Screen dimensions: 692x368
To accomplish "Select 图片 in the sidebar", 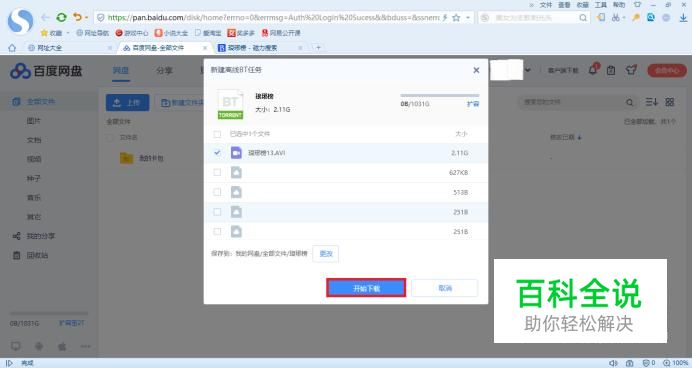I will [34, 121].
